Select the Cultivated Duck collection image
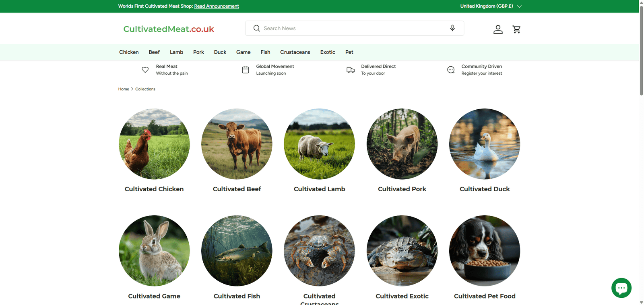 pos(485,144)
